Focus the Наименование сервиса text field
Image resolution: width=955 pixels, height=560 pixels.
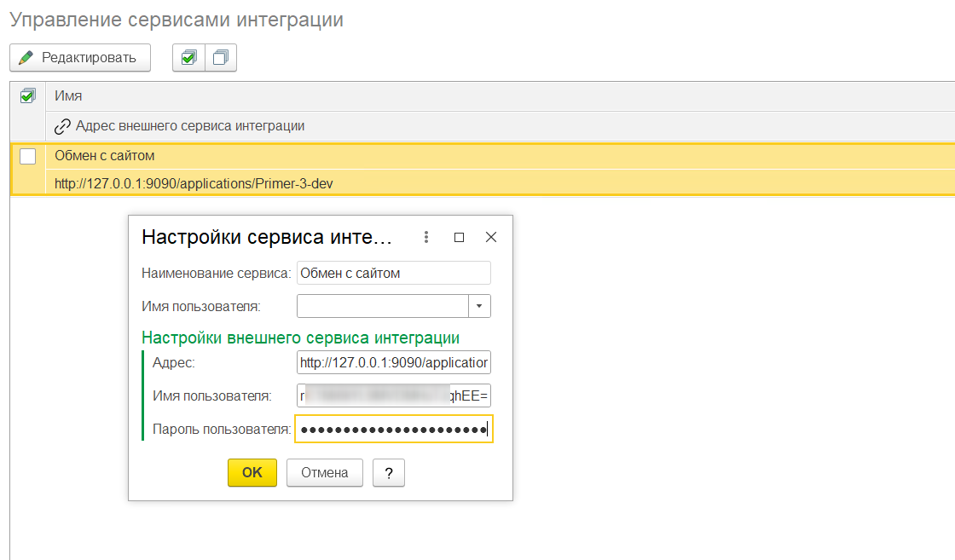[393, 273]
